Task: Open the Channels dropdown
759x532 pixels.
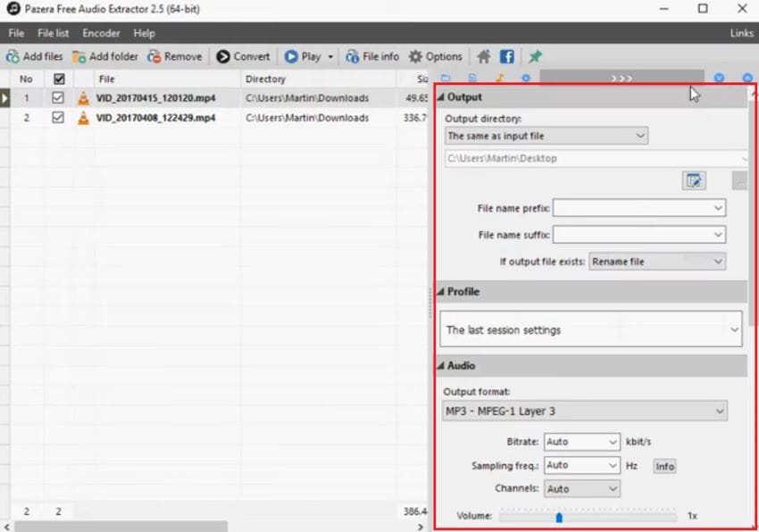Action: tap(582, 489)
